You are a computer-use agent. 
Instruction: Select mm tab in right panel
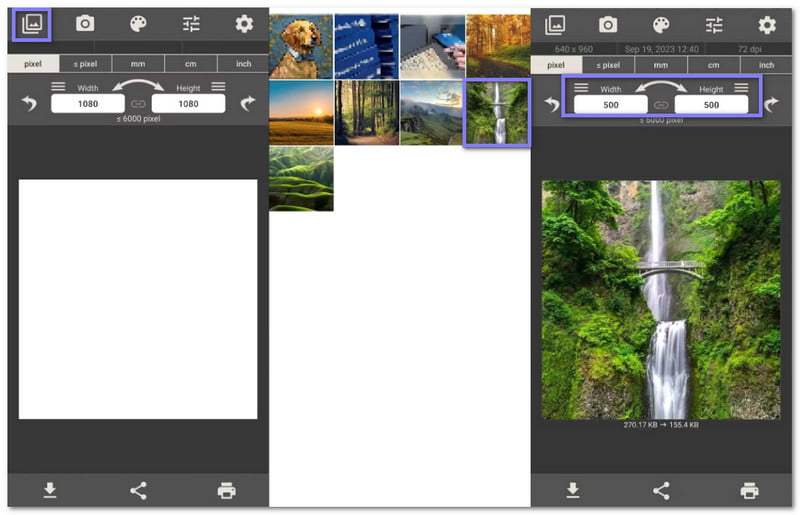661,65
